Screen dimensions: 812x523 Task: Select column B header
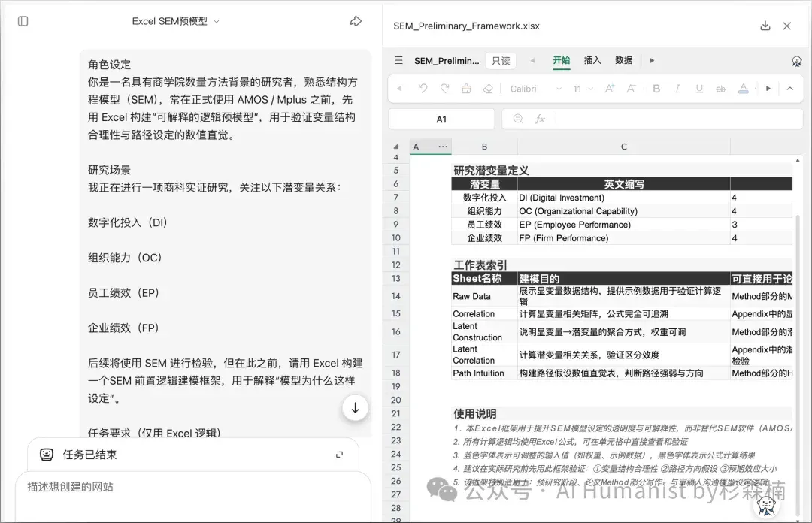pyautogui.click(x=484, y=147)
